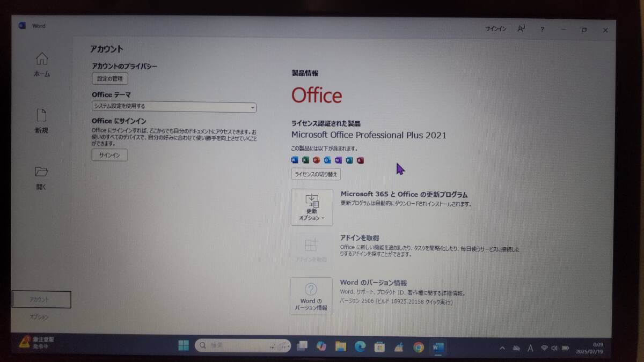Click the Word icon on the taskbar
The image size is (644, 362).
pos(438,347)
